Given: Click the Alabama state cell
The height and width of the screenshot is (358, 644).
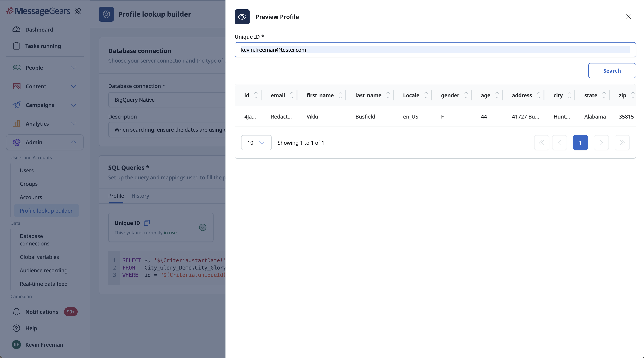Looking at the screenshot, I should 595,116.
